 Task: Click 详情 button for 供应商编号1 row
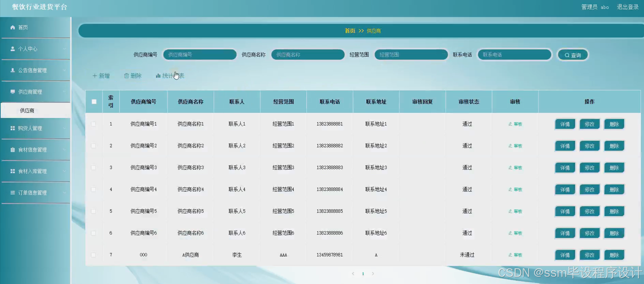tap(565, 124)
